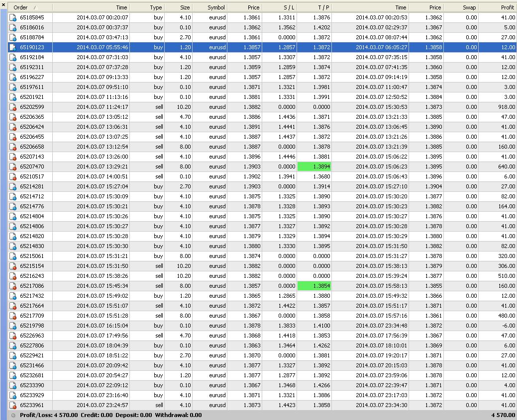
Task: Sort by the Size column header
Action: (x=178, y=7)
